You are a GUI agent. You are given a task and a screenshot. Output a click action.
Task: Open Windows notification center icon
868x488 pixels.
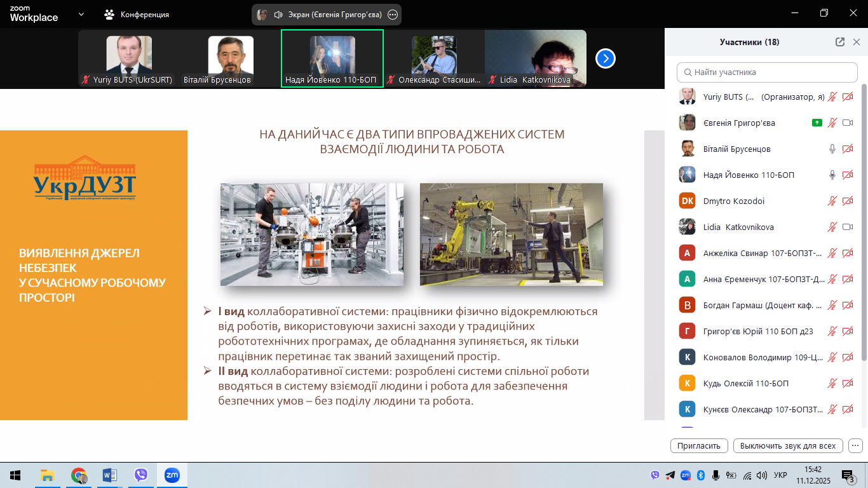848,475
